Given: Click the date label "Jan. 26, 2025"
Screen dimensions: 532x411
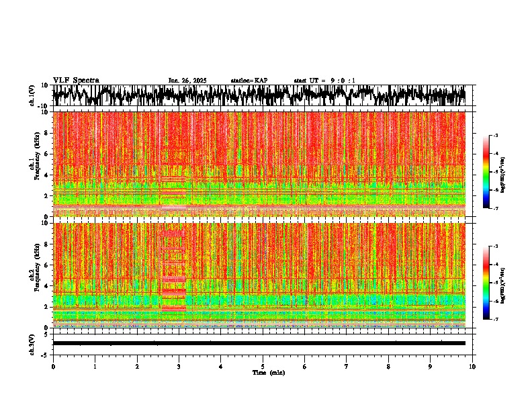Looking at the screenshot, I should 187,81.
